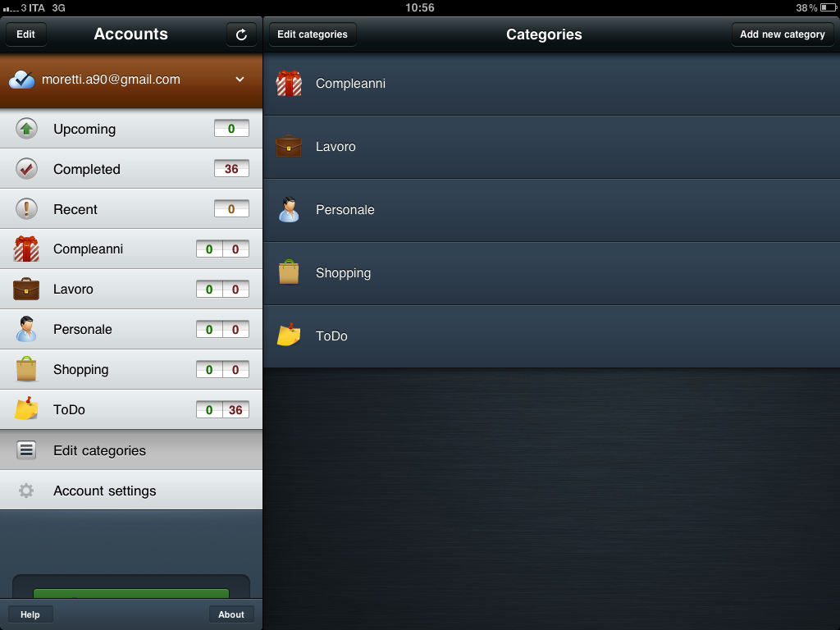Tap the ToDo completed count badge 36

coord(235,410)
